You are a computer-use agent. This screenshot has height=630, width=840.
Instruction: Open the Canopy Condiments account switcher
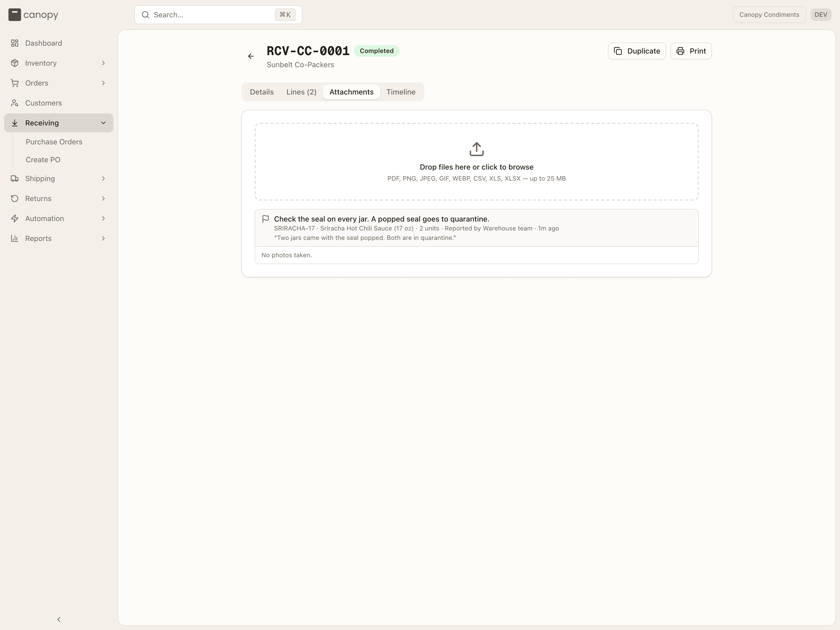(x=769, y=15)
